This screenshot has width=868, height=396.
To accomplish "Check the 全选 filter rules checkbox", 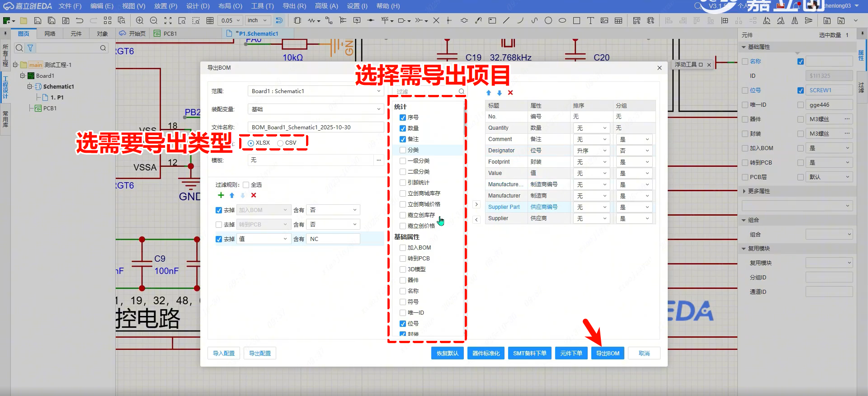I will coord(246,185).
